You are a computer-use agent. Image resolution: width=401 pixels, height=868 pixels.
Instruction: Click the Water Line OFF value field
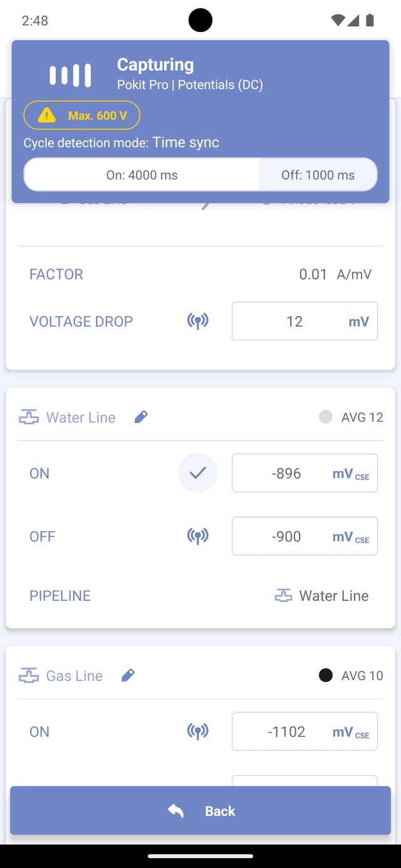point(287,536)
